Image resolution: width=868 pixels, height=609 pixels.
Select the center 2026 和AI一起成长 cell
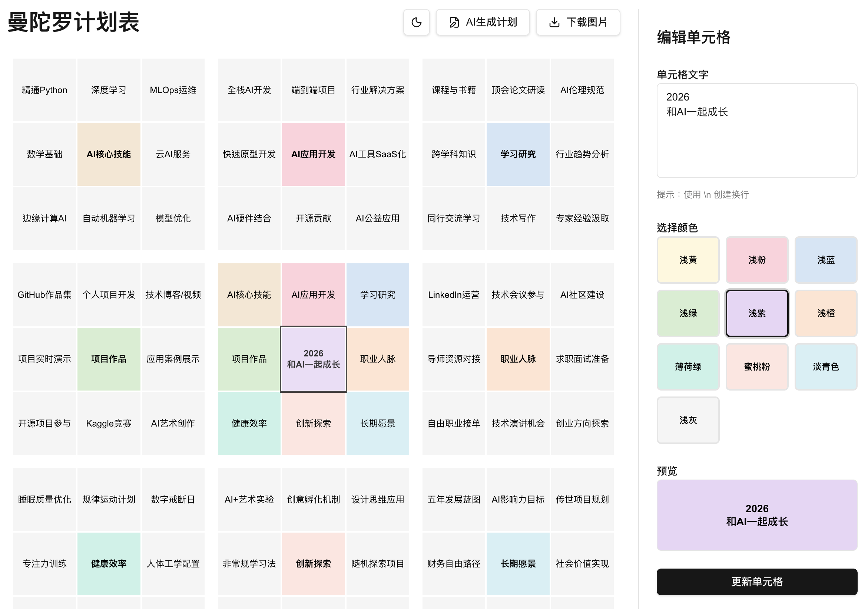(x=314, y=359)
